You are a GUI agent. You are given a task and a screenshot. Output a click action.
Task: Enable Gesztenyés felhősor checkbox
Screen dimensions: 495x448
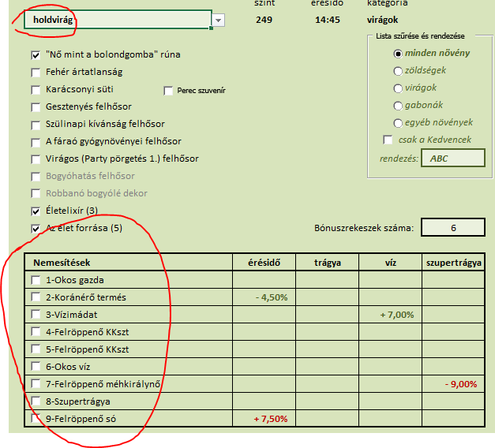click(x=36, y=107)
